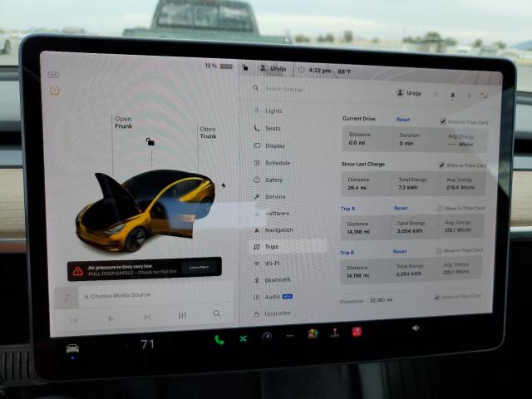Toggle Trip A Show in Trips Card
Screen dimensions: 532x399
440,208
